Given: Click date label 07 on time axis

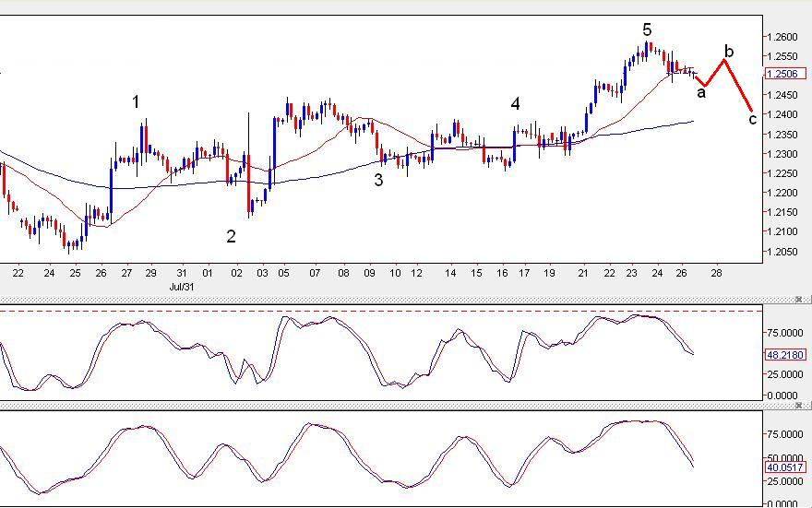Looking at the screenshot, I should coord(315,273).
